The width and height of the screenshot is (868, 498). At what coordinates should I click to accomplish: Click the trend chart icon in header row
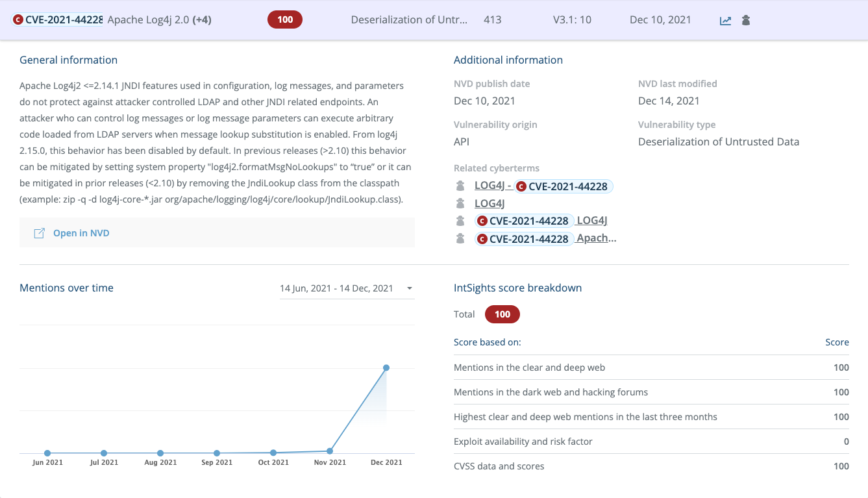[726, 21]
